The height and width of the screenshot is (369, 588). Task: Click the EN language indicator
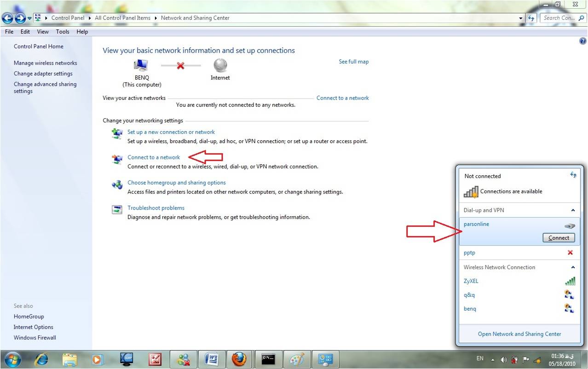(x=480, y=358)
